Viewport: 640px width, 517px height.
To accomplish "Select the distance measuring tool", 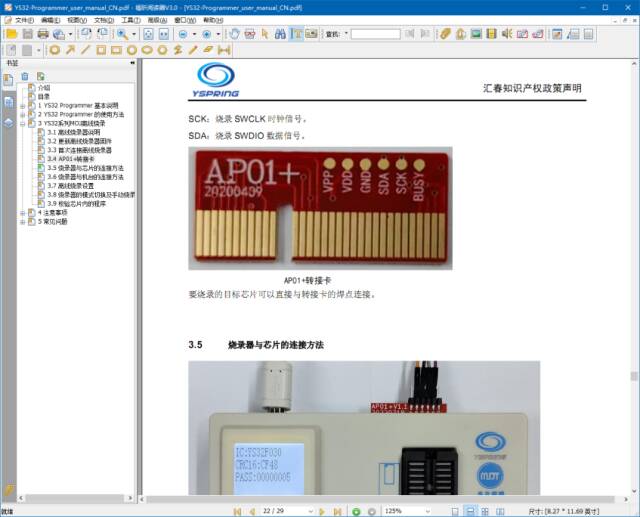I will (224, 50).
